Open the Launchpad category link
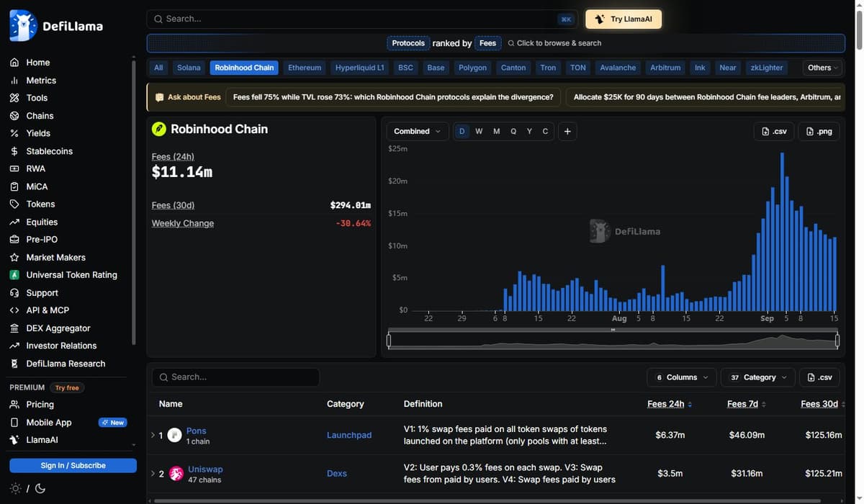The height and width of the screenshot is (504, 864). pos(349,435)
